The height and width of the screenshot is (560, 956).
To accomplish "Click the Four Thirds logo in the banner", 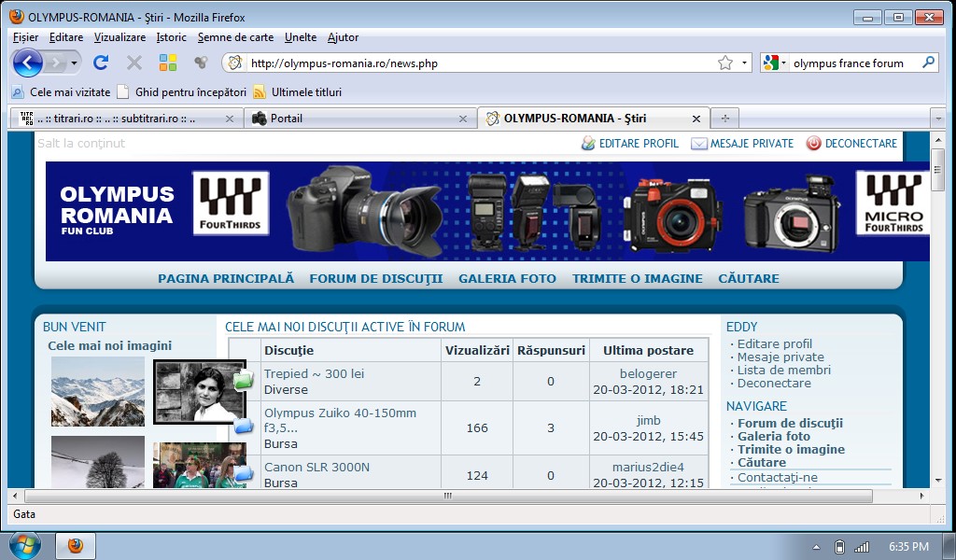I will (x=231, y=203).
